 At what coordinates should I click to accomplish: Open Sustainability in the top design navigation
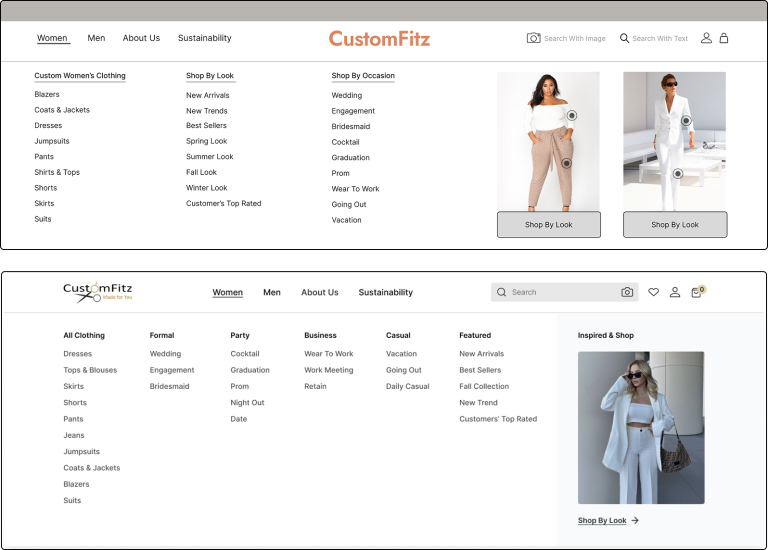(205, 38)
